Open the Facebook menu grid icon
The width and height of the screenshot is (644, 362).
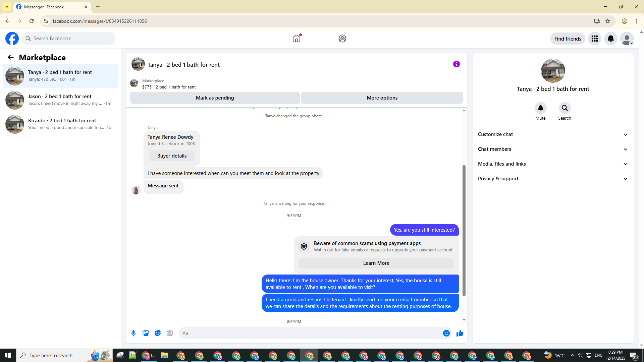(594, 39)
